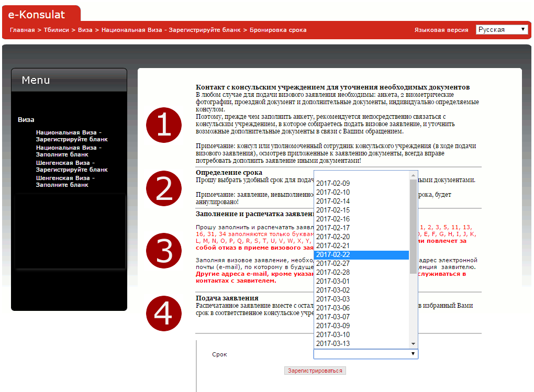Image resolution: width=534 pixels, height=392 pixels.
Task: Choose date 2017-02-14 in list
Action: tap(361, 201)
